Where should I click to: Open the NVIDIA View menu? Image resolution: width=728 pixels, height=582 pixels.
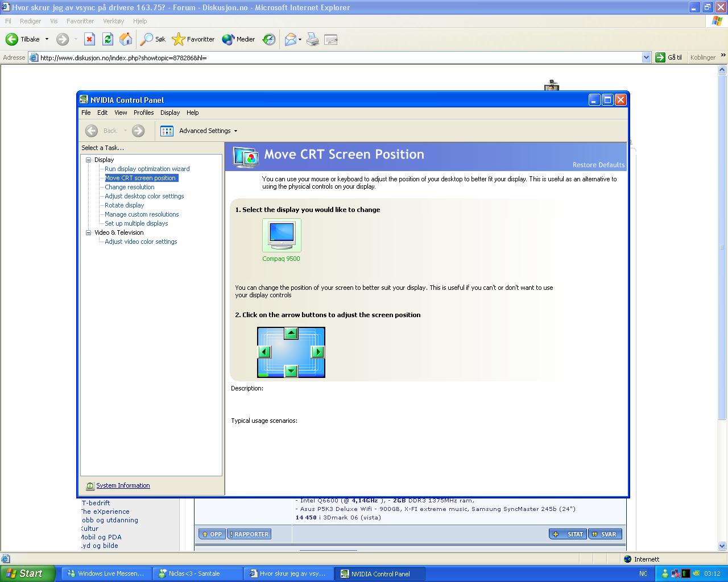point(121,113)
